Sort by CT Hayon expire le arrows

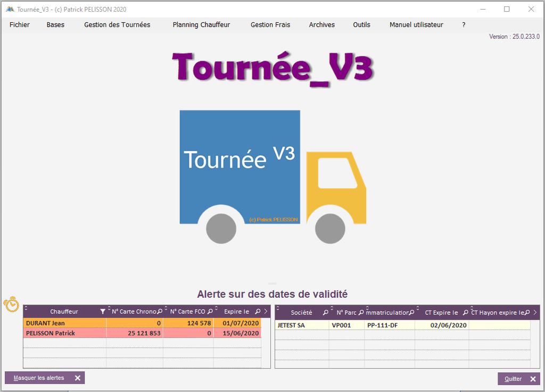tap(472, 308)
